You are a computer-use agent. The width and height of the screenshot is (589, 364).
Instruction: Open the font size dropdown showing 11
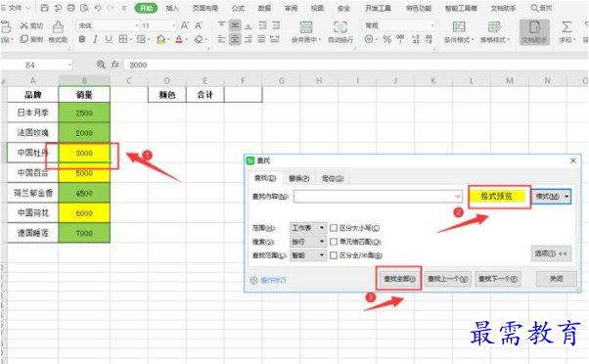173,25
